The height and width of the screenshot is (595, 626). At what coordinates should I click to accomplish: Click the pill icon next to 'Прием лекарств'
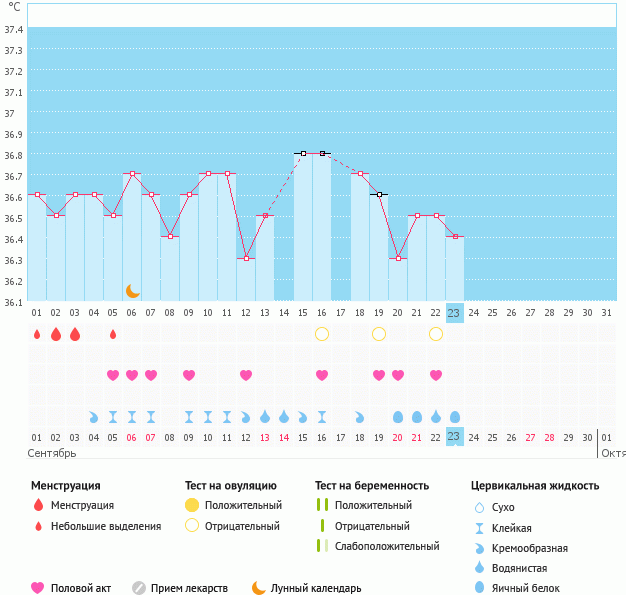coord(139,588)
